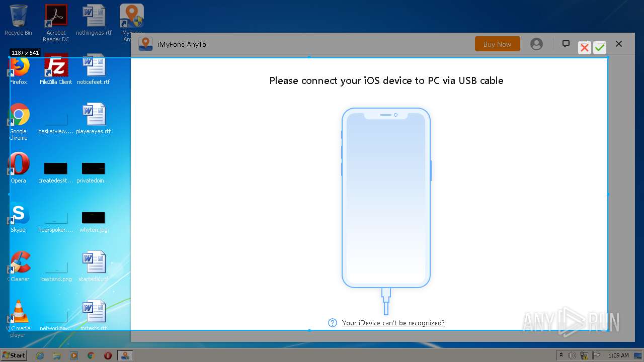The width and height of the screenshot is (644, 362).
Task: Open Windows Media Player from taskbar
Action: (74, 355)
